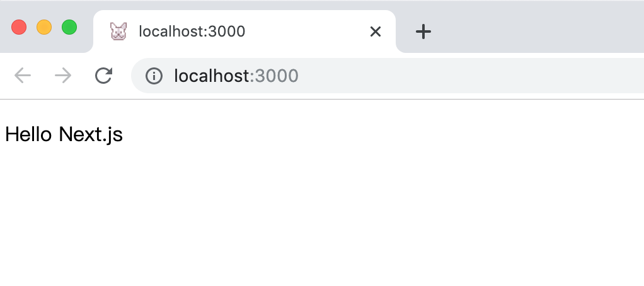Select the localhost:3000 tab title

click(192, 31)
